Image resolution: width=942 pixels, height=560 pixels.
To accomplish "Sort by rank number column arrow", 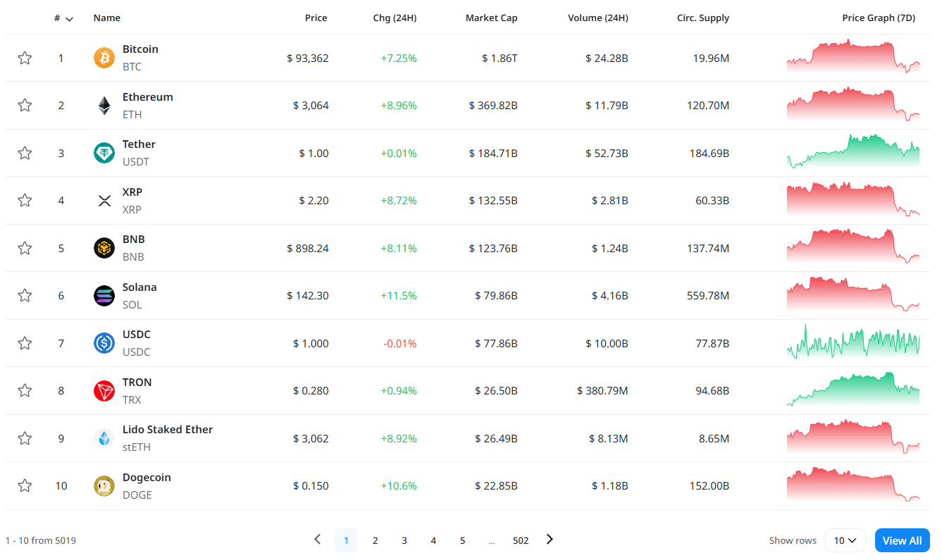I will point(69,19).
